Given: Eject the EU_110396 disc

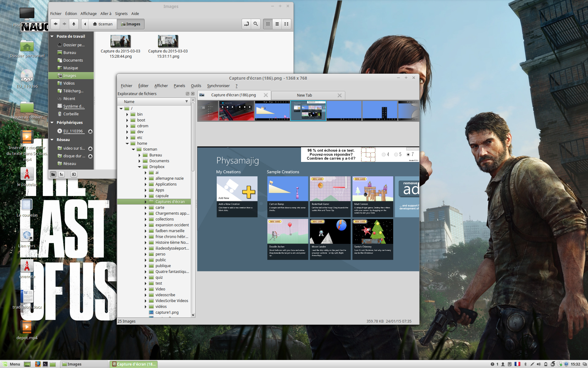Looking at the screenshot, I should pyautogui.click(x=90, y=131).
